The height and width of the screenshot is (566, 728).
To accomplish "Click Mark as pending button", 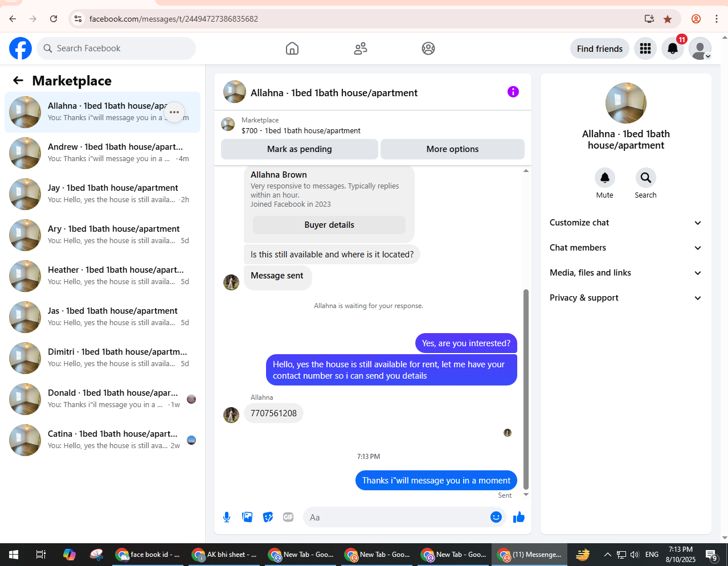I will coord(300,149).
